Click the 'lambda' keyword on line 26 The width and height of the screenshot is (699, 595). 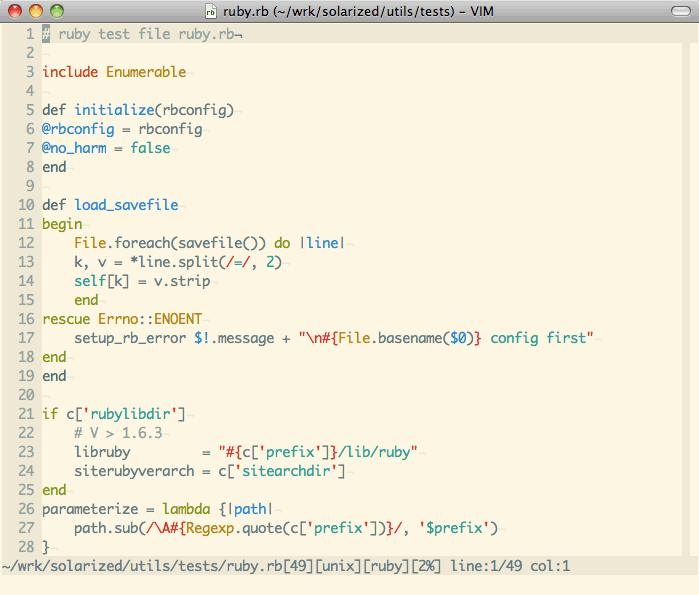[186, 509]
